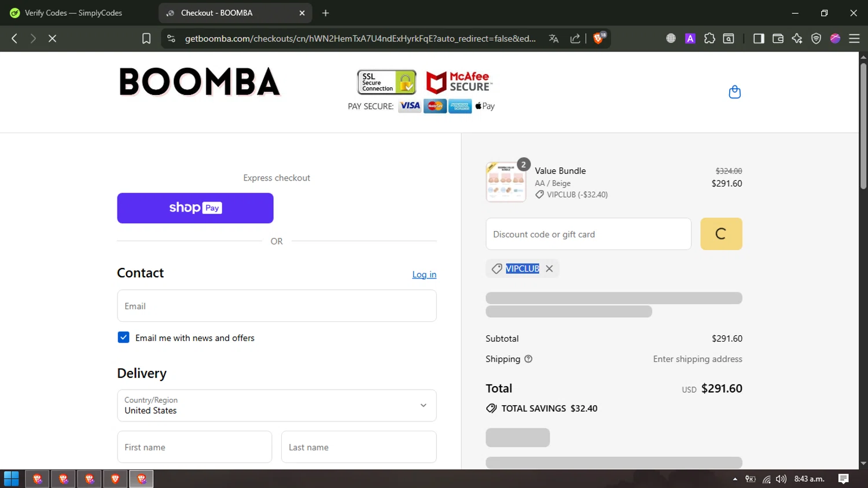Open the profile avatar icon
The width and height of the screenshot is (868, 488).
click(x=835, y=38)
